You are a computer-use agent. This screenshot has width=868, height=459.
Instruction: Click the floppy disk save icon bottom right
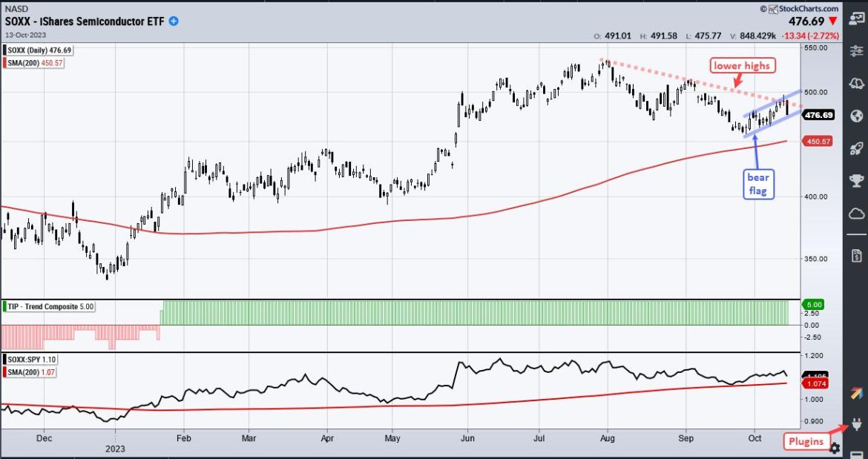858,455
